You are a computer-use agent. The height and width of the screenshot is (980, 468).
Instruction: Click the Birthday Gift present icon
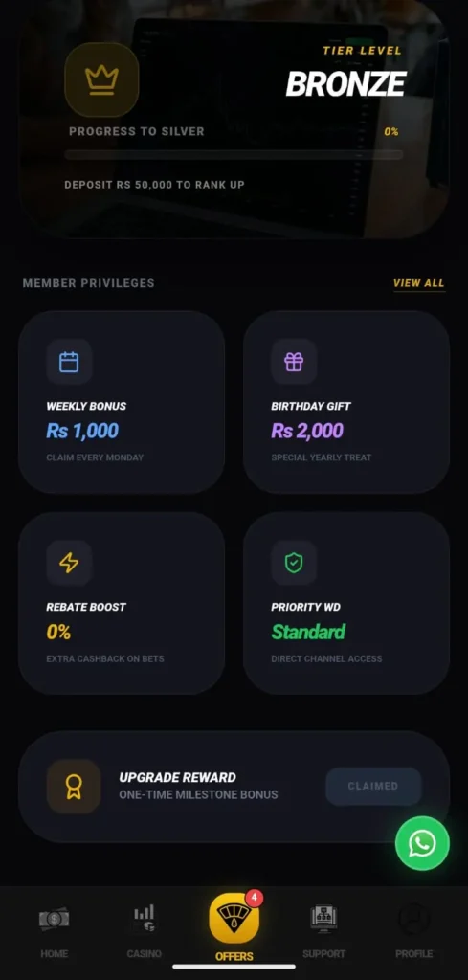(294, 362)
